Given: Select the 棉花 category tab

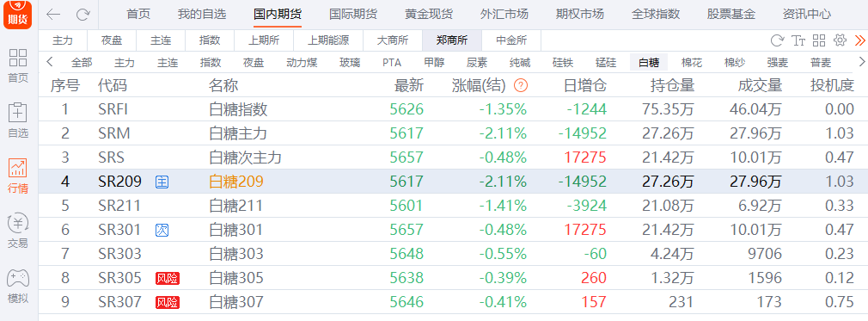Looking at the screenshot, I should coord(692,63).
